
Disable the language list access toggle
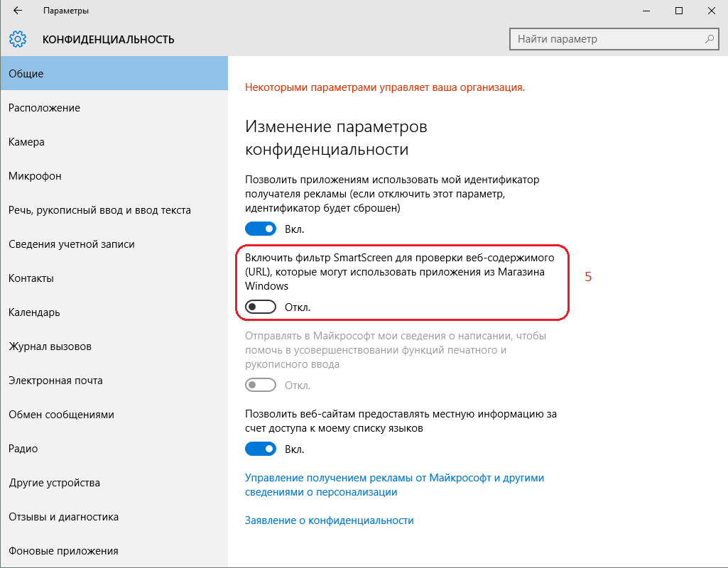tap(261, 449)
